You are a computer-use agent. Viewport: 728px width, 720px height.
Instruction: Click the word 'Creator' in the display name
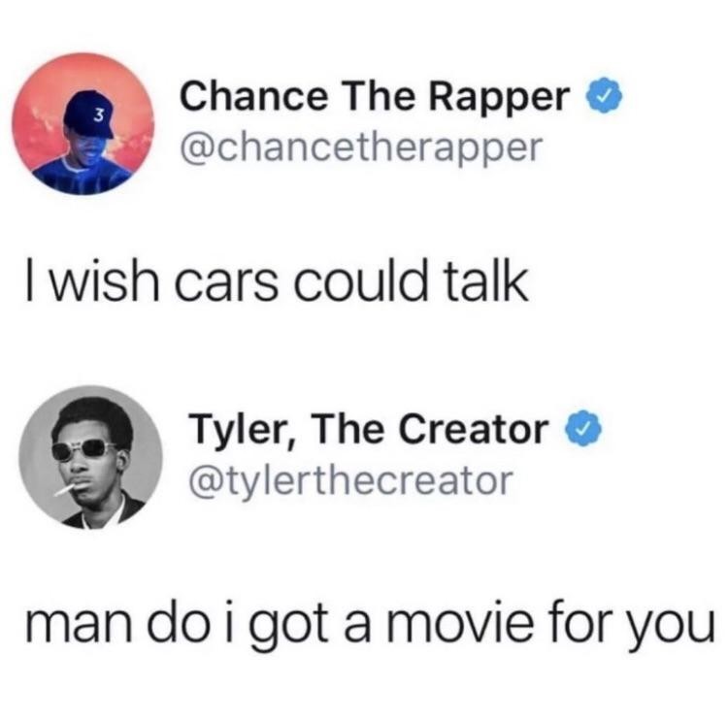click(x=474, y=430)
